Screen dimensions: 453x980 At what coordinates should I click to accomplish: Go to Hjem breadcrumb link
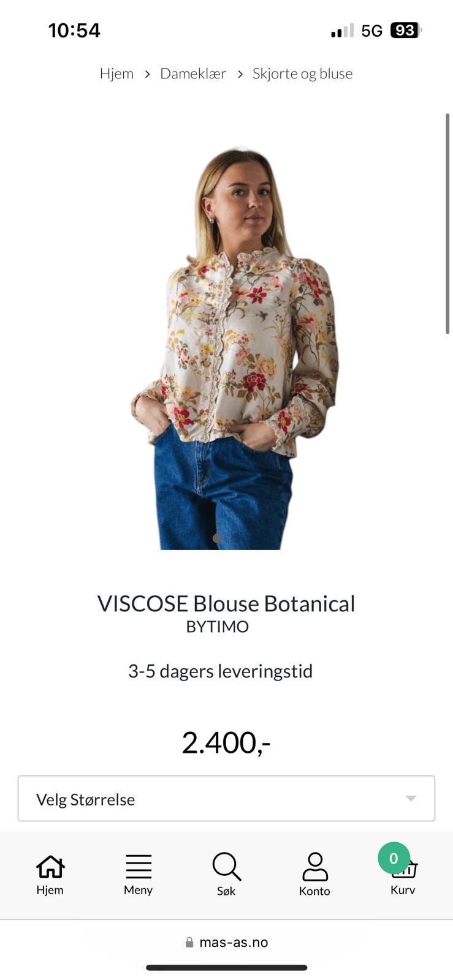pos(116,73)
